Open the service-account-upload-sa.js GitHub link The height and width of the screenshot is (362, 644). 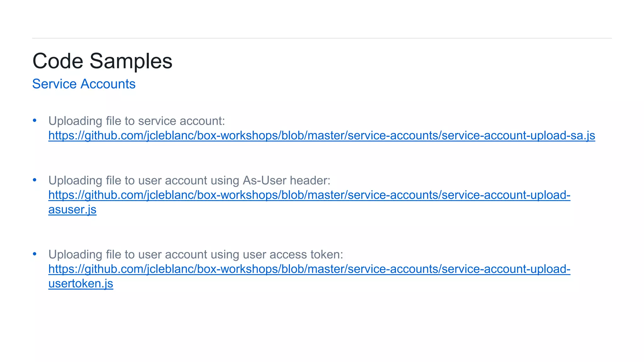coord(322,135)
